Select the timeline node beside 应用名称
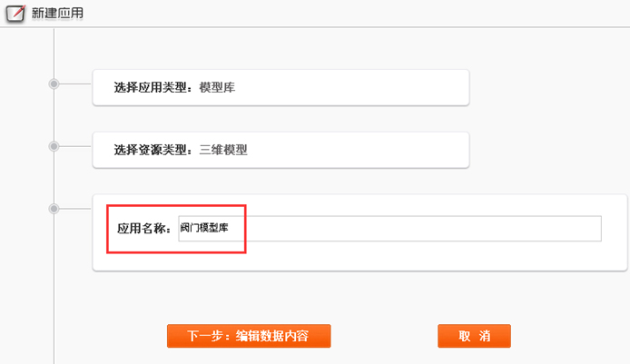Image resolution: width=630 pixels, height=364 pixels. click(x=54, y=209)
